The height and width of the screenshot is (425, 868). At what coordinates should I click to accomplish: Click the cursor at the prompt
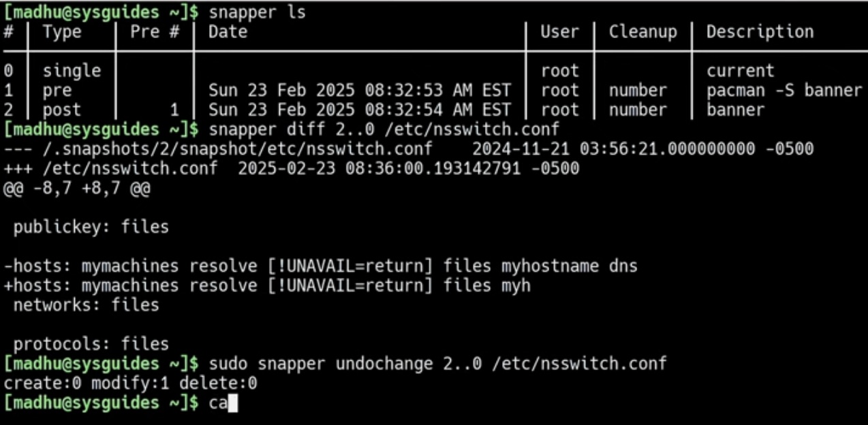point(232,403)
